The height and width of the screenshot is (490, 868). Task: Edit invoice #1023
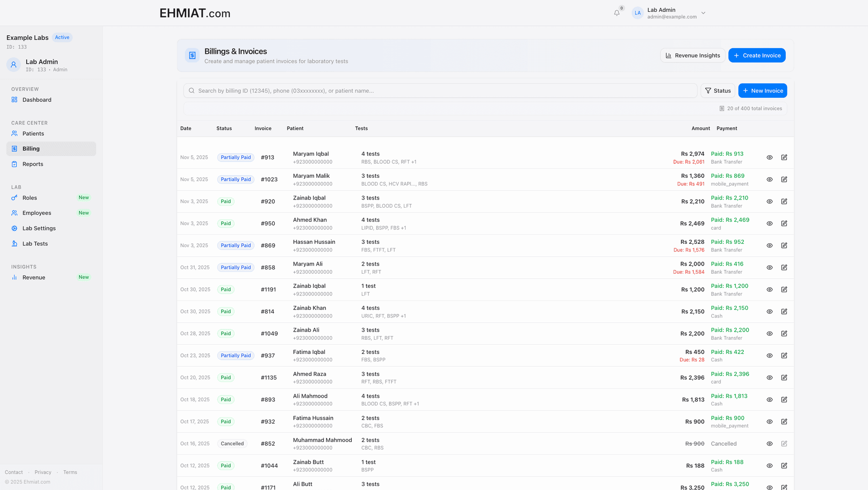coord(784,180)
